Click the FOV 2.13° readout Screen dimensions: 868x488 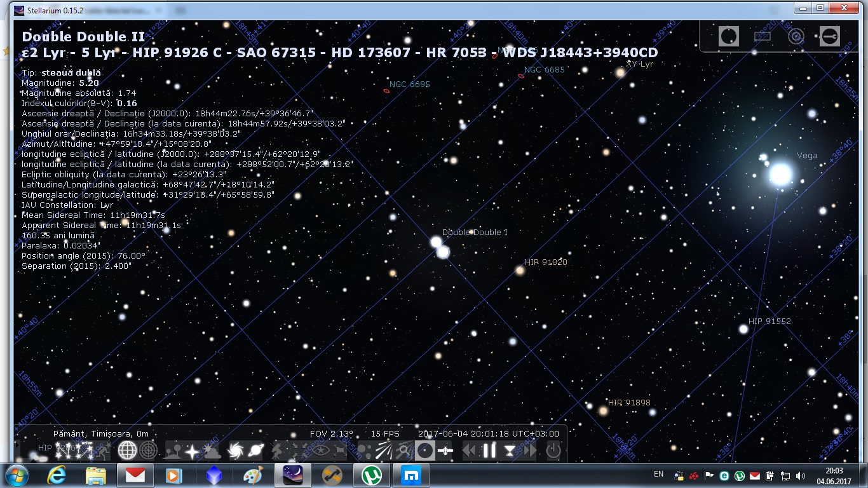coord(332,433)
